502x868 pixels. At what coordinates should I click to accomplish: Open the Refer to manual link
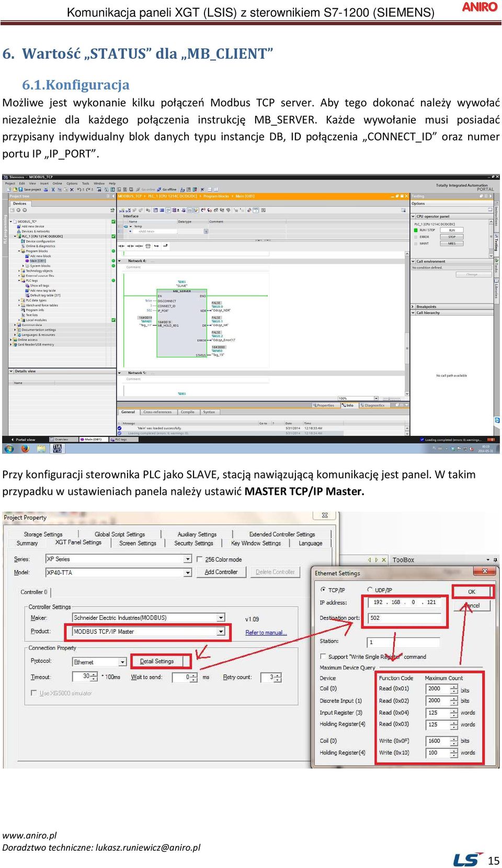point(266,632)
